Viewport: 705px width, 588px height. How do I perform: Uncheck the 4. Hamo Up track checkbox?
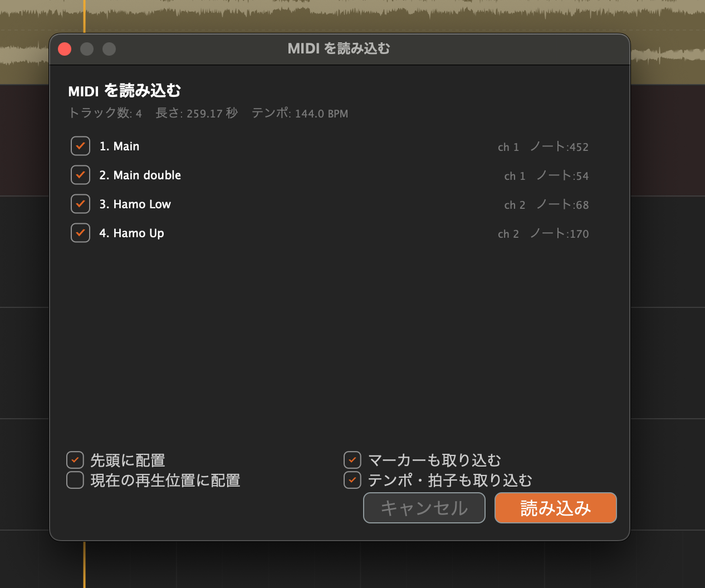80,233
